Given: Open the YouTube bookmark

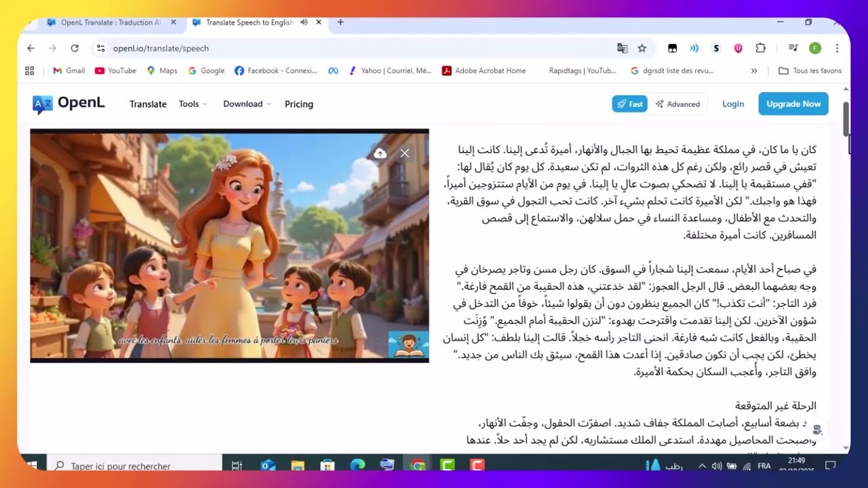Looking at the screenshot, I should [x=116, y=70].
